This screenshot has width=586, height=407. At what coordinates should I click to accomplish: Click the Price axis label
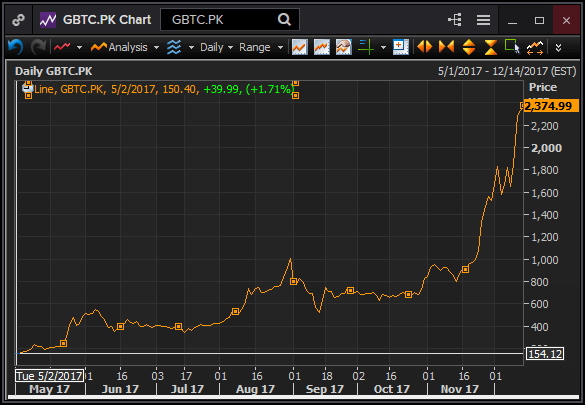point(543,87)
